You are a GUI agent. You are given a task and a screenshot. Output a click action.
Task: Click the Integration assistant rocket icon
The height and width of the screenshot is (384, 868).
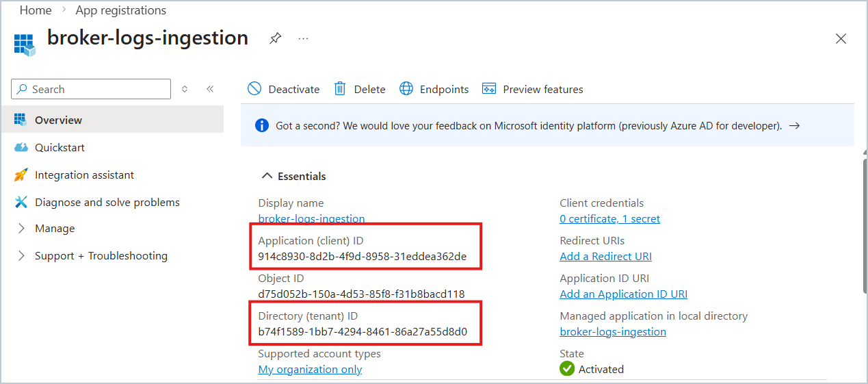pos(21,175)
